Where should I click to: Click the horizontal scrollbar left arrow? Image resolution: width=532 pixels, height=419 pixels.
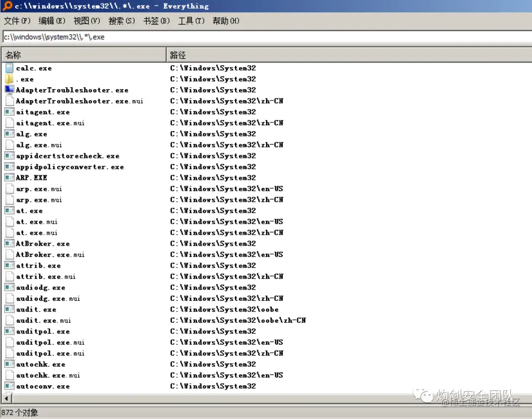6,398
